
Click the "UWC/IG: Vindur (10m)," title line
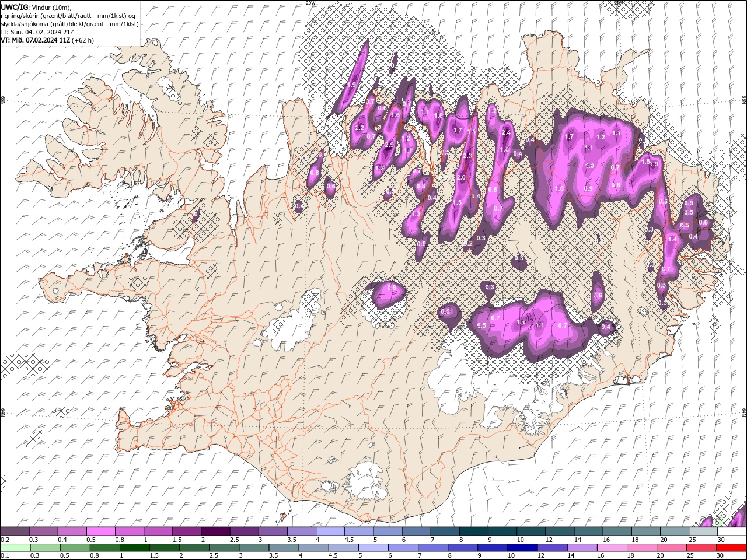[x=36, y=7]
